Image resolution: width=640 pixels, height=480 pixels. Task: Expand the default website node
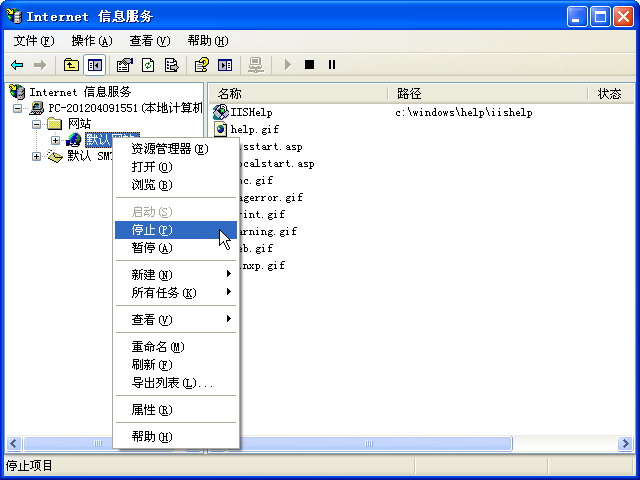click(55, 140)
